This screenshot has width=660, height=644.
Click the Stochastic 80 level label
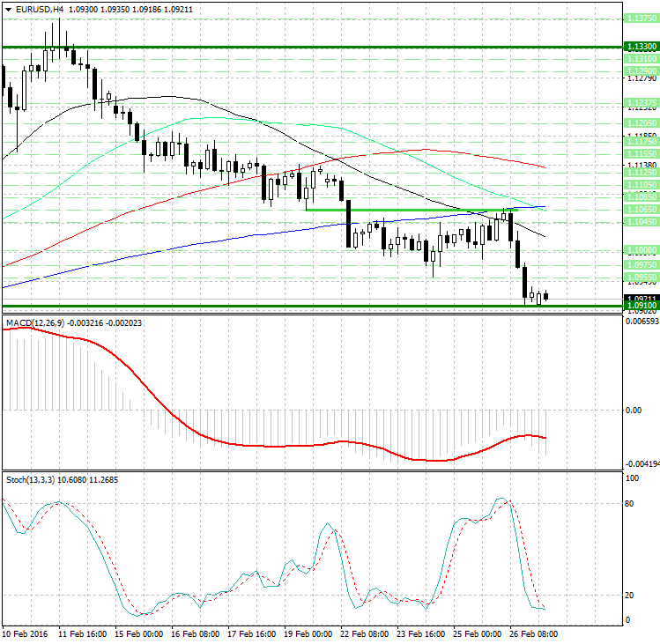[x=629, y=503]
